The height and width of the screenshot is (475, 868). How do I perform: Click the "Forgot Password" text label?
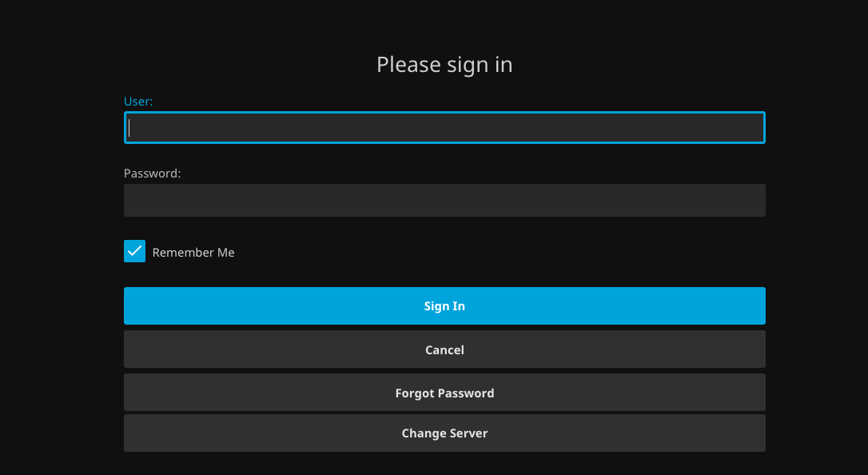(x=444, y=393)
